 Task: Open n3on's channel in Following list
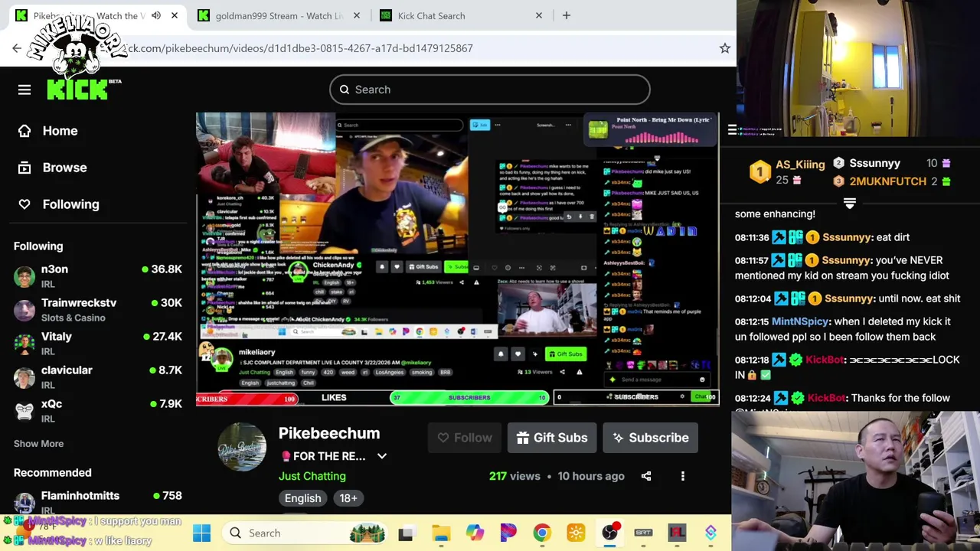[x=97, y=276]
